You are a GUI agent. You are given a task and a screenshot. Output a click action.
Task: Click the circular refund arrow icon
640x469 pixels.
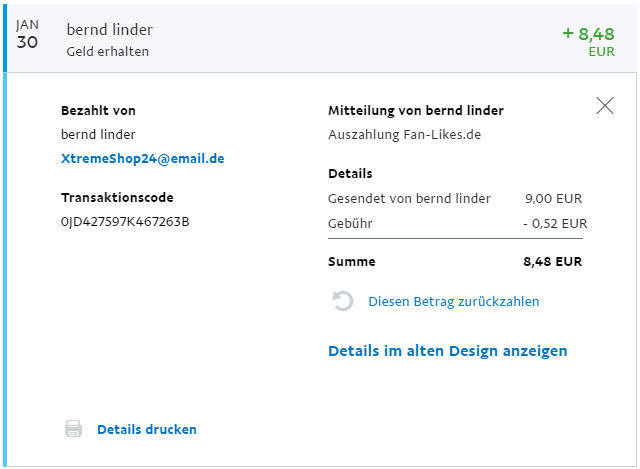click(343, 301)
